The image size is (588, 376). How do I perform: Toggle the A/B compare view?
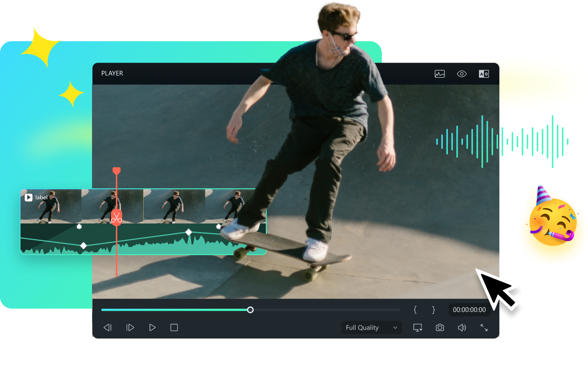[x=484, y=74]
